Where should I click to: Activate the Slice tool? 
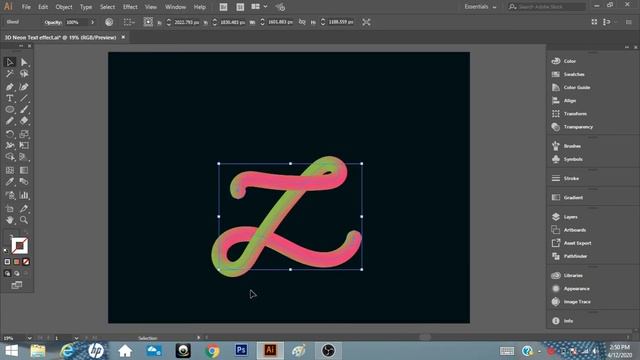pos(24,209)
